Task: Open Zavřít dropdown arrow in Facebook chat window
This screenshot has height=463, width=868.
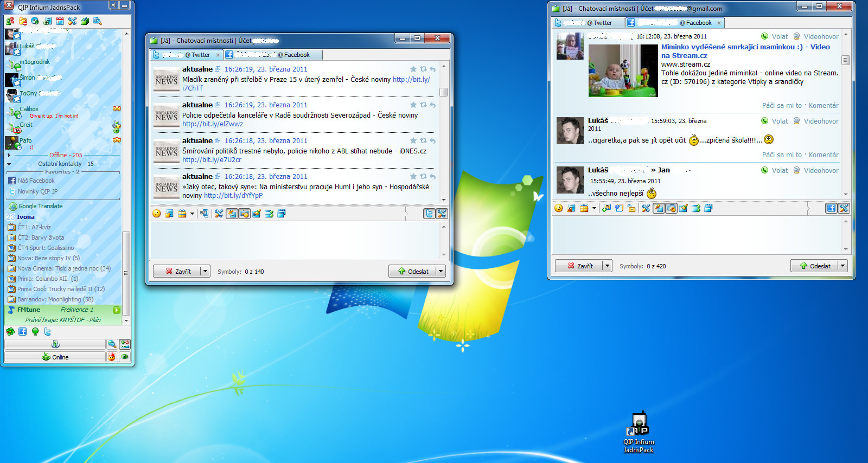Action: pos(607,266)
